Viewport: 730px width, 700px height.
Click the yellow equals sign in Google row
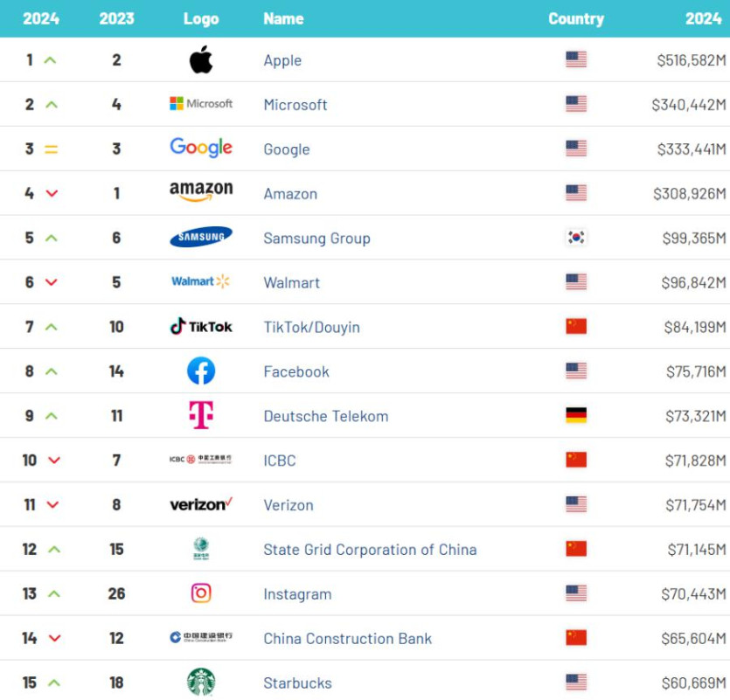pyautogui.click(x=51, y=149)
